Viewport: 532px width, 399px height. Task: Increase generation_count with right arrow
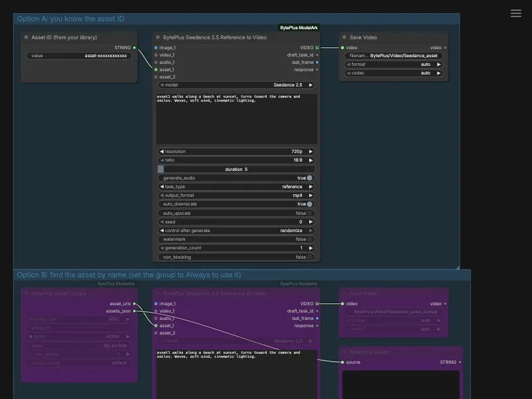311,248
